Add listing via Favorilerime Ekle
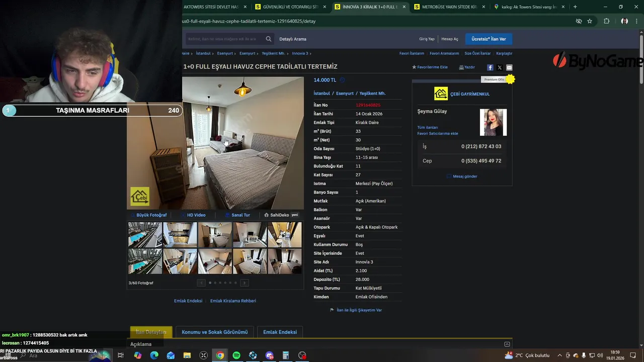The width and height of the screenshot is (644, 362). tap(430, 67)
